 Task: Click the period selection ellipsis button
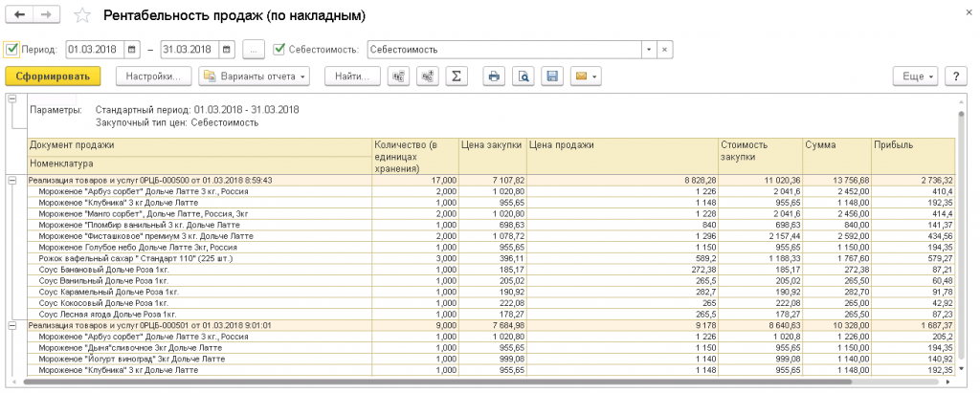[254, 50]
